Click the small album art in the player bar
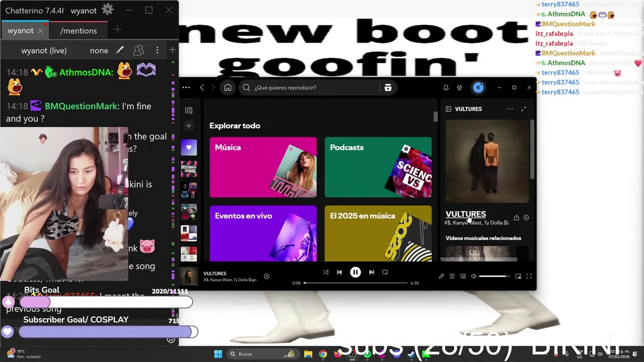Image resolution: width=644 pixels, height=362 pixels. 189,276
